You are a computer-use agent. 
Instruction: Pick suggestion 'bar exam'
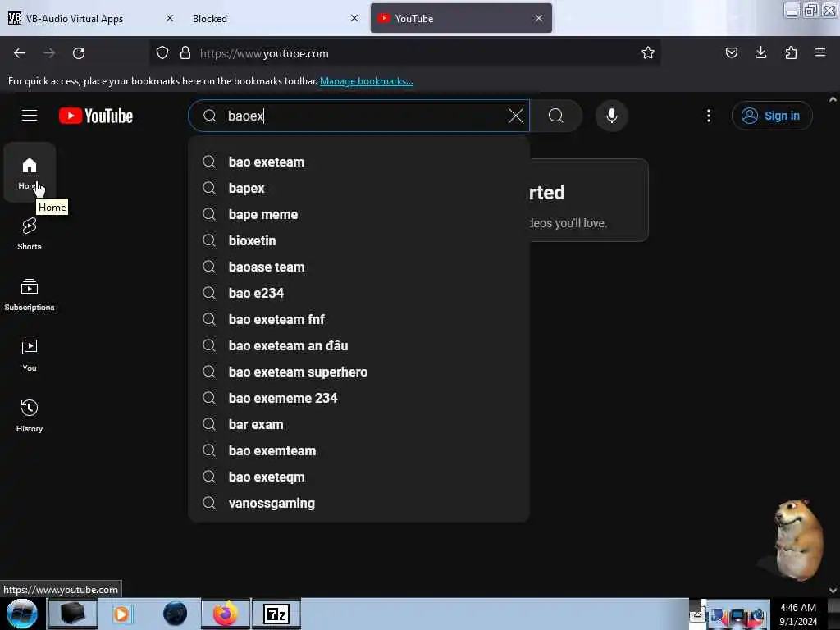(358, 424)
